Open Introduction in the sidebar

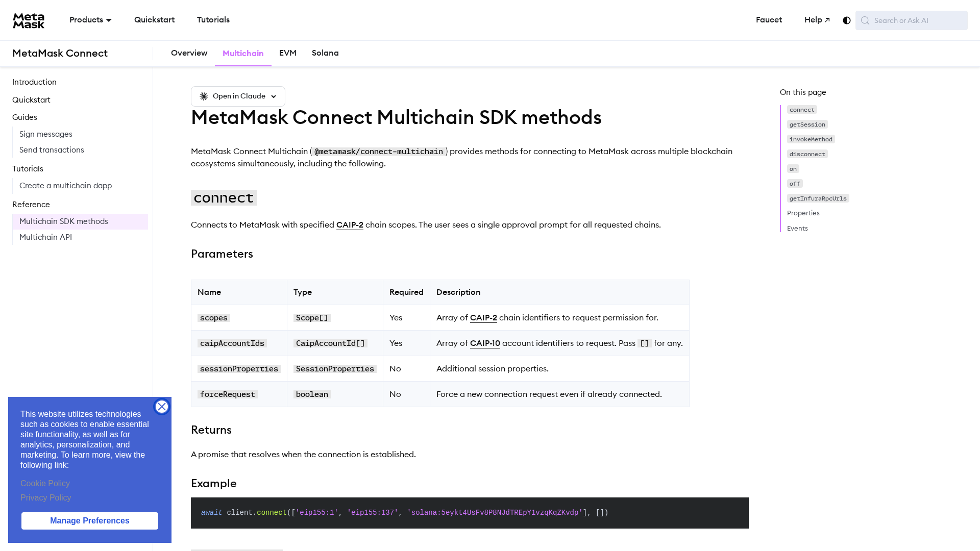coord(34,82)
